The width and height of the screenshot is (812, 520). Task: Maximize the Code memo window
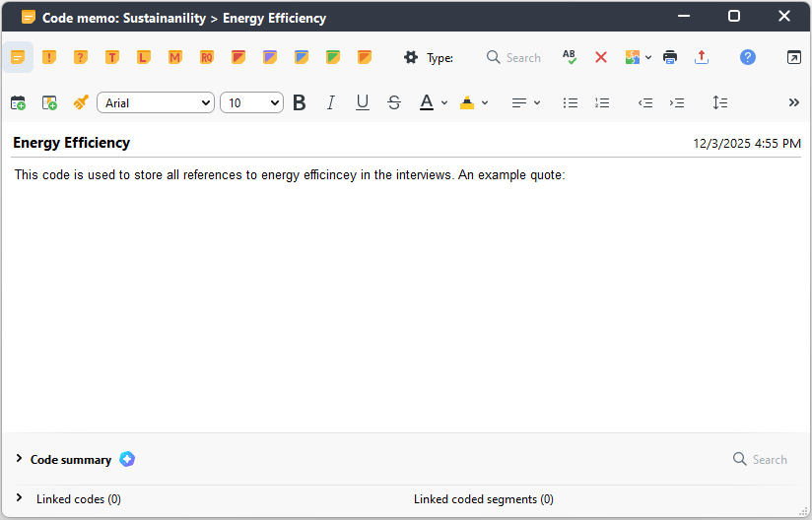tap(734, 16)
